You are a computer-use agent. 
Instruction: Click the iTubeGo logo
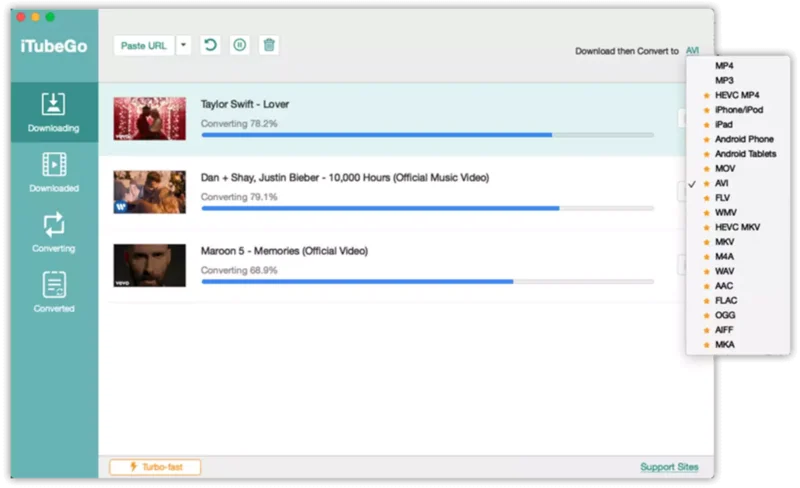coord(54,46)
